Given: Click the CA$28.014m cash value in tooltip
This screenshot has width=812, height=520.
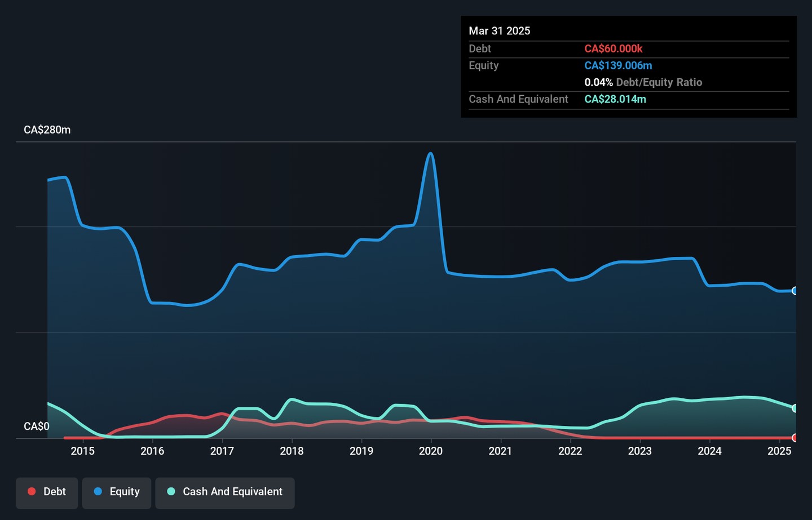Looking at the screenshot, I should (615, 99).
